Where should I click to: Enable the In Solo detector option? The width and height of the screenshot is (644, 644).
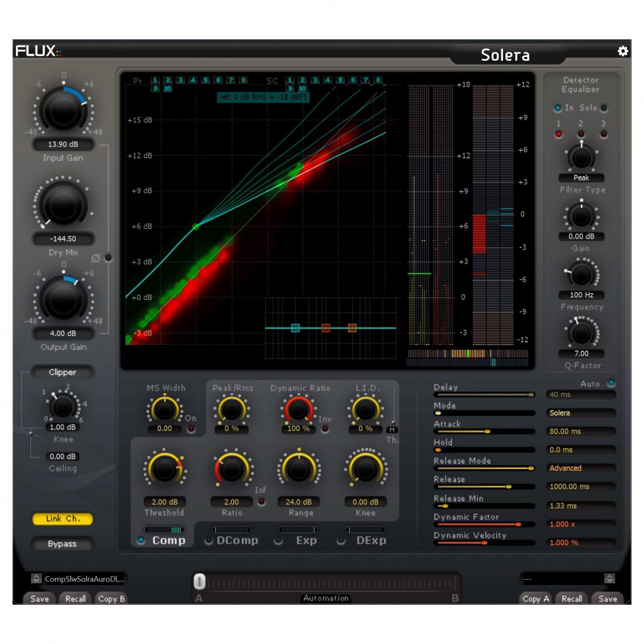tap(558, 108)
